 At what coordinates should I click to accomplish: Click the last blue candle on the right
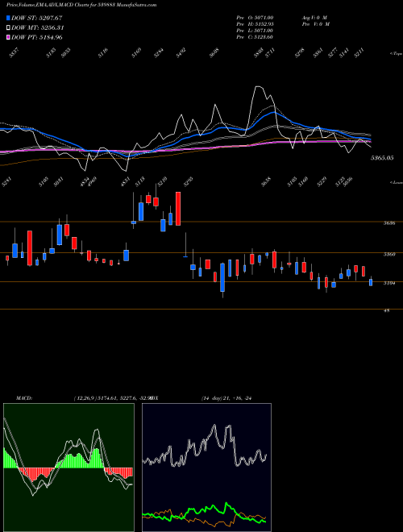[371, 282]
